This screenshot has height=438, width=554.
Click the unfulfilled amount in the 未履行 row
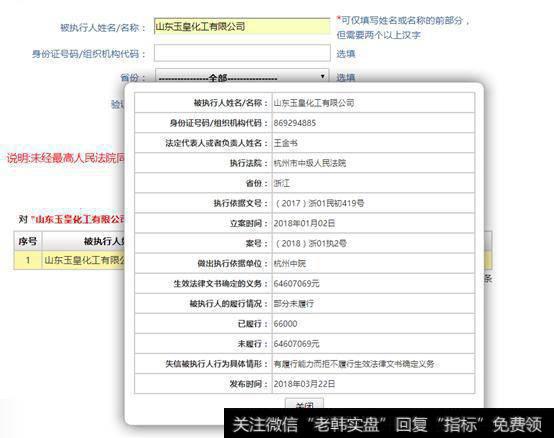point(296,344)
